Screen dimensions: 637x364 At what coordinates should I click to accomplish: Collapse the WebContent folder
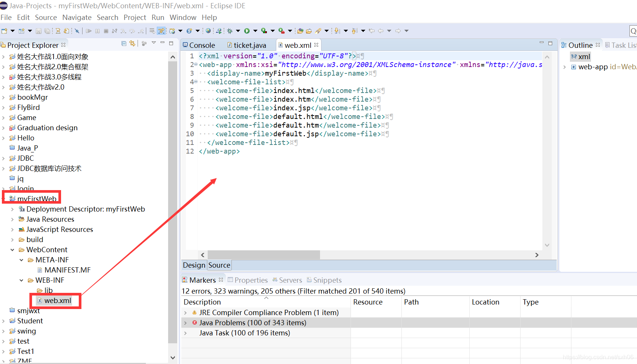tap(12, 250)
